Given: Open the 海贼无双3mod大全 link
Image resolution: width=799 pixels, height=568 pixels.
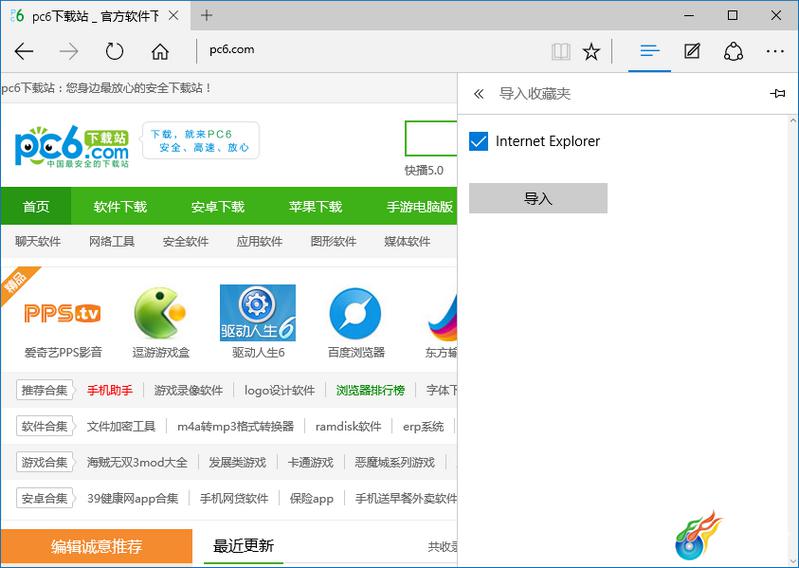Looking at the screenshot, I should pos(137,462).
